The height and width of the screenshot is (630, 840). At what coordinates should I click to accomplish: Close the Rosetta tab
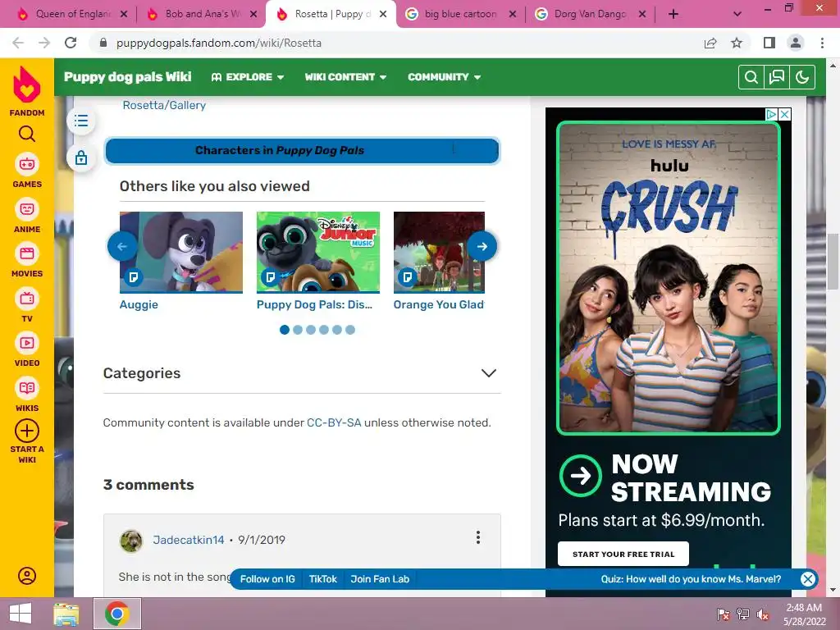point(383,15)
